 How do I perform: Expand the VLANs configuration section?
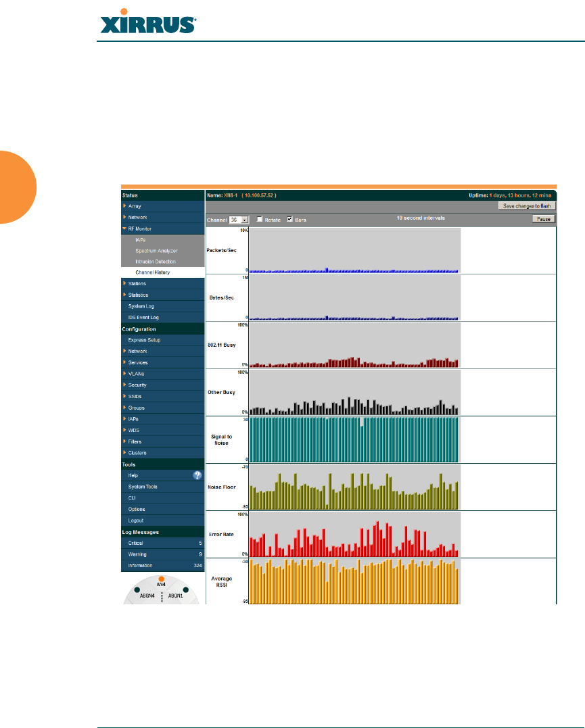162,374
